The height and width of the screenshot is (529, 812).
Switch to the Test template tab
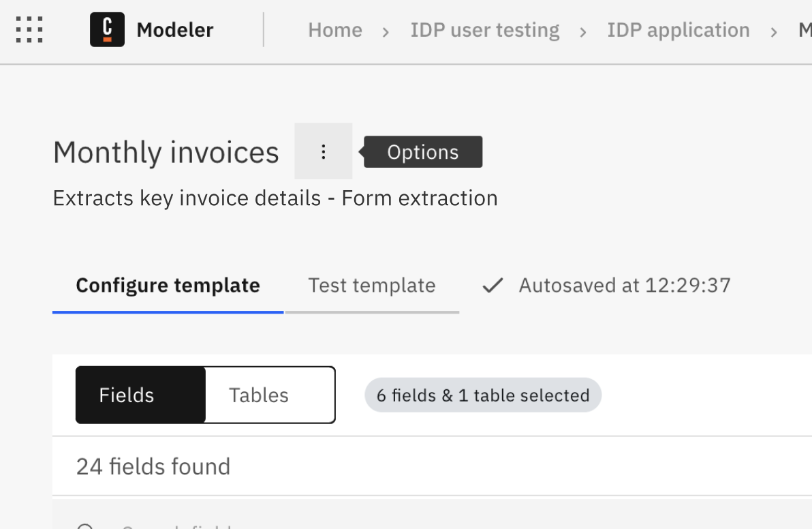(x=371, y=285)
